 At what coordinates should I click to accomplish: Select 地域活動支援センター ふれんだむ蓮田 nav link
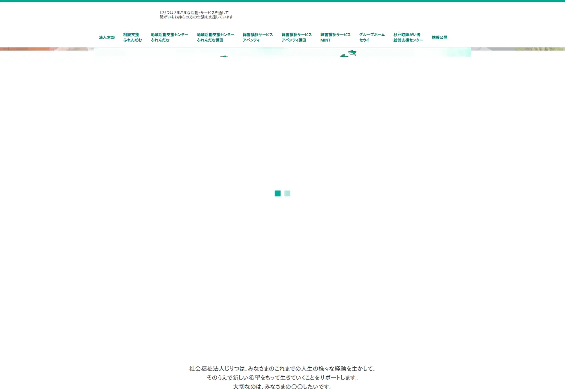pos(215,38)
